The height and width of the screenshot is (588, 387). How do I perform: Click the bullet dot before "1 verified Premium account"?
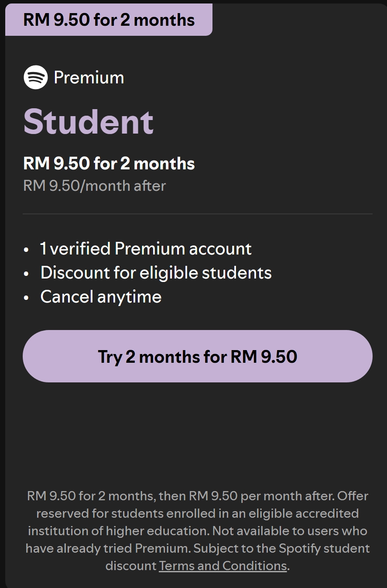[27, 250]
